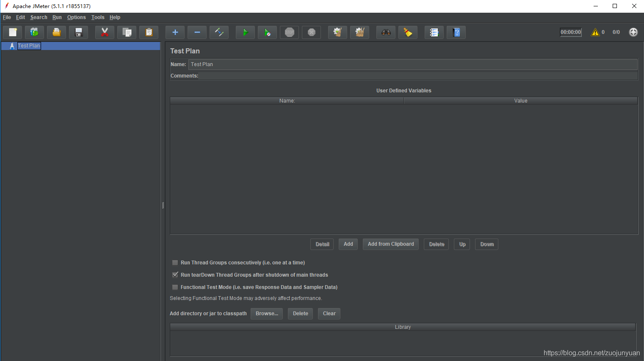Create a new test plan with New icon
Viewport: 644px width, 361px height.
(13, 32)
